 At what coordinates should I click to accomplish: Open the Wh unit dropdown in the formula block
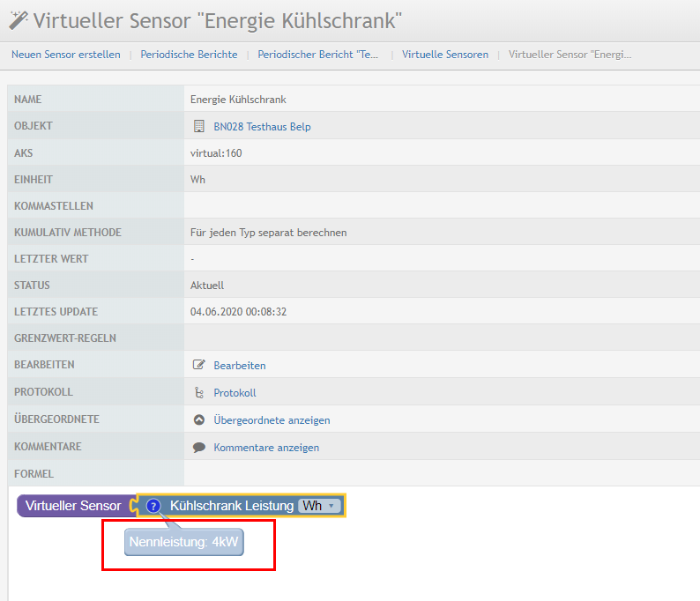319,506
